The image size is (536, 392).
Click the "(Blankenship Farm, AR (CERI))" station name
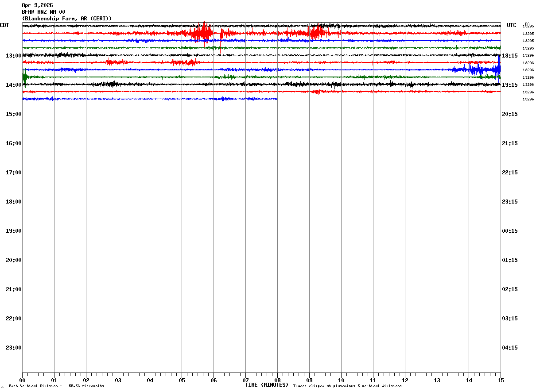[x=67, y=19]
